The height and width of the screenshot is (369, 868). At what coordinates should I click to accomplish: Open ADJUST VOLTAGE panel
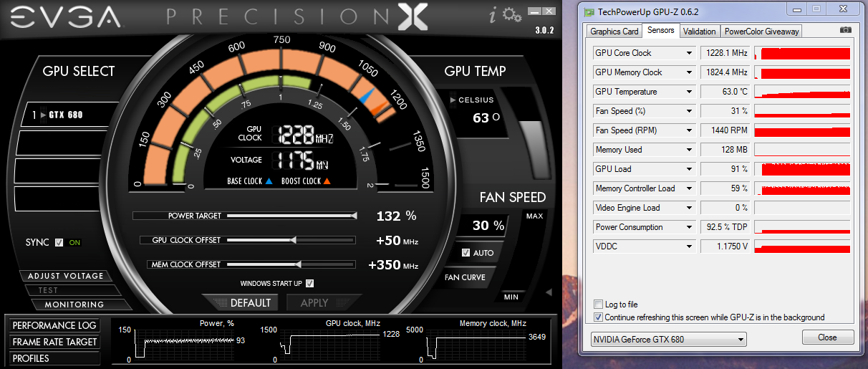(65, 276)
